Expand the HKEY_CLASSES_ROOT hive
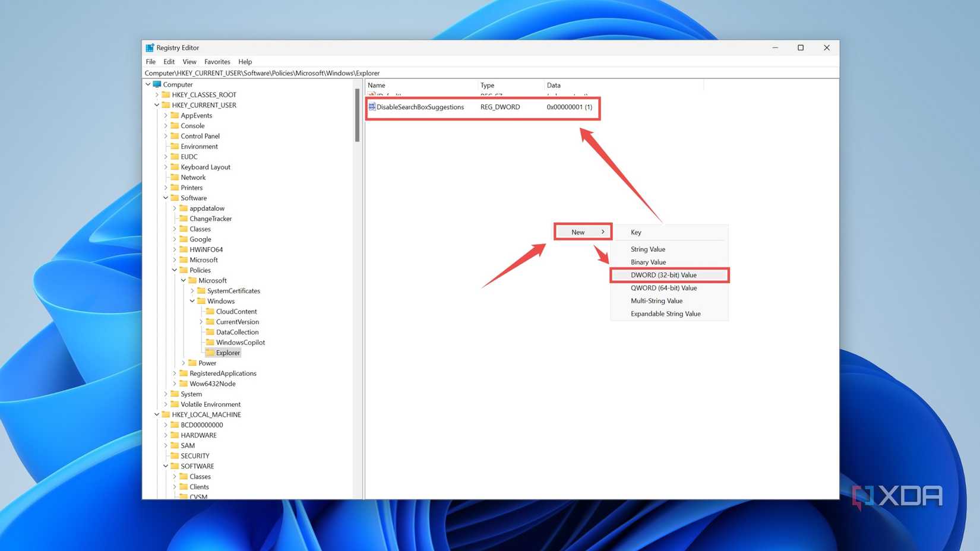This screenshot has width=980, height=551. (x=157, y=94)
